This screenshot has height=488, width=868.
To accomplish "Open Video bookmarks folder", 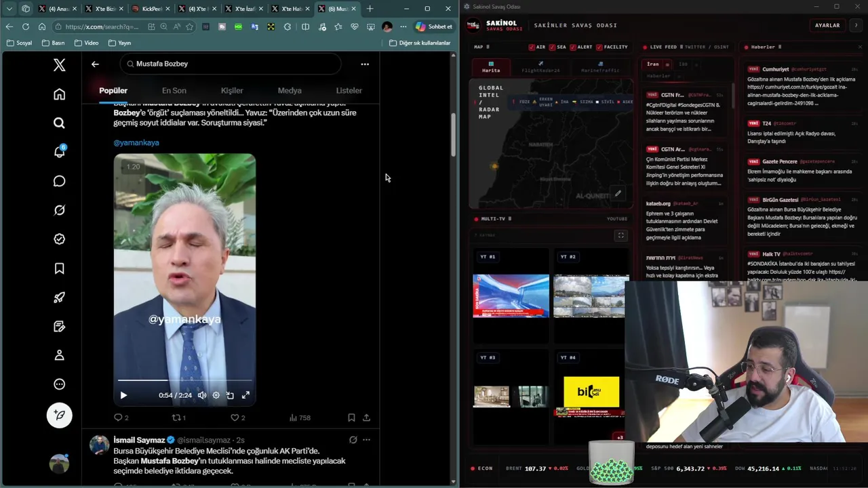I will pos(86,43).
